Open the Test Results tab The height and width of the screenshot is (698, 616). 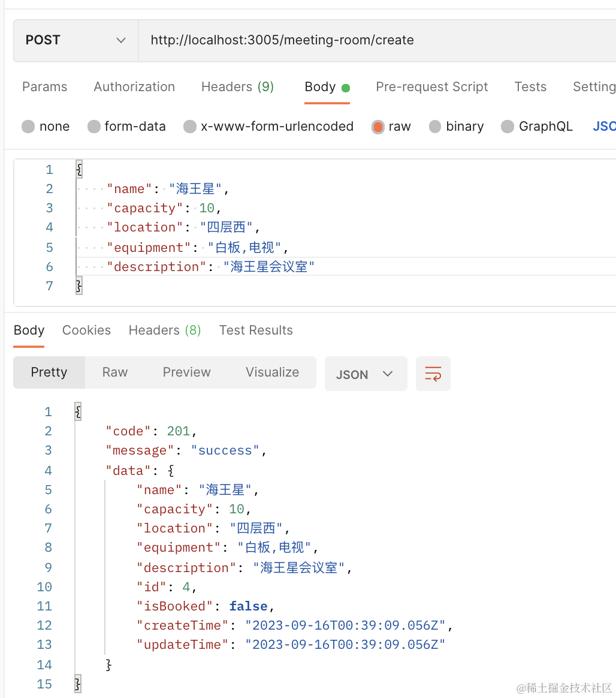point(256,330)
